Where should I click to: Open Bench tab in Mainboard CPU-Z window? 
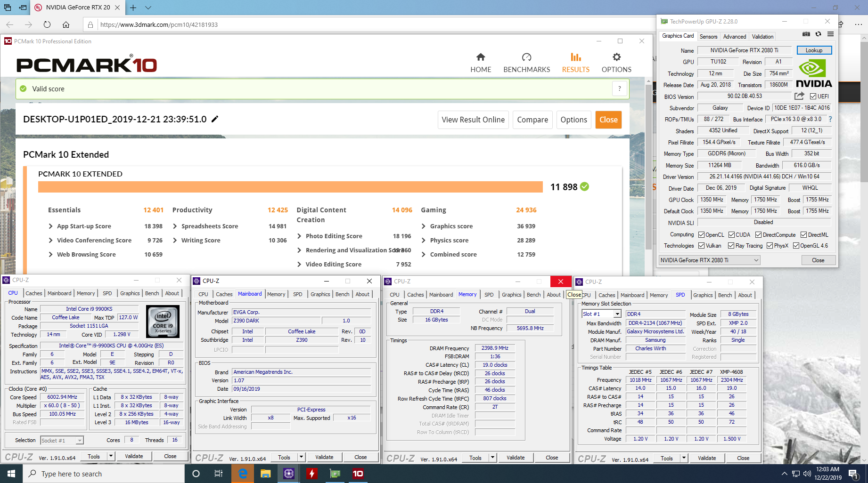tap(343, 294)
